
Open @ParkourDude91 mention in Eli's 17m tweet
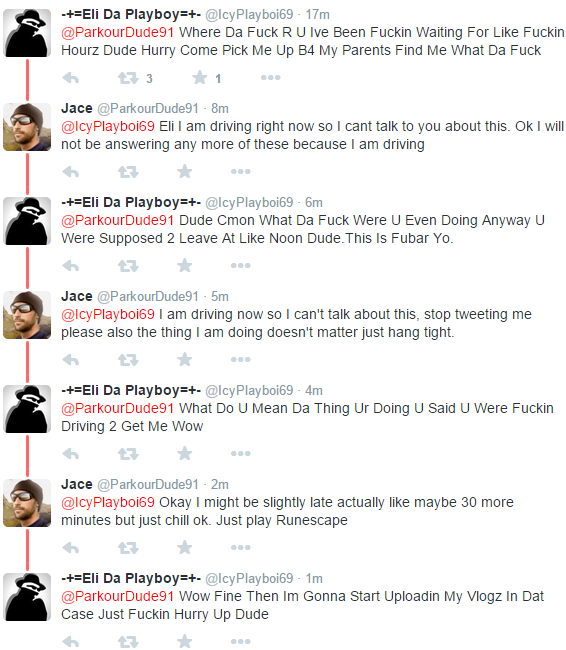pos(117,32)
